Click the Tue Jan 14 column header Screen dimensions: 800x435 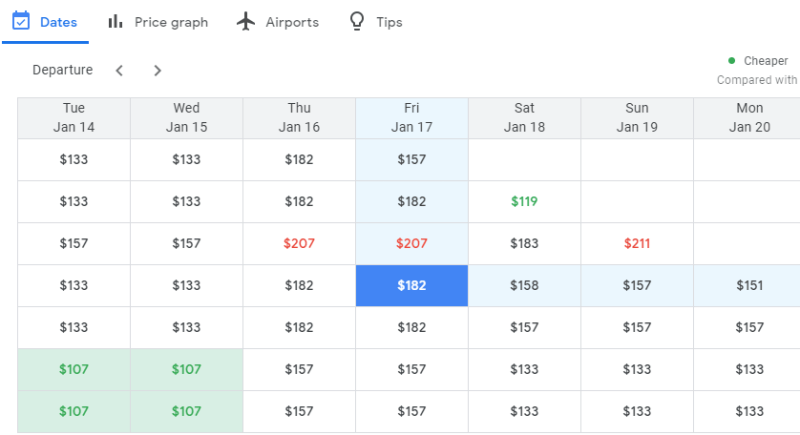pos(74,118)
